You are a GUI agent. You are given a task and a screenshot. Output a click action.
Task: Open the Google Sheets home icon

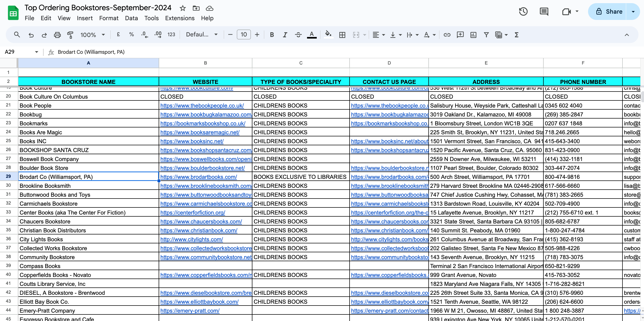(13, 13)
